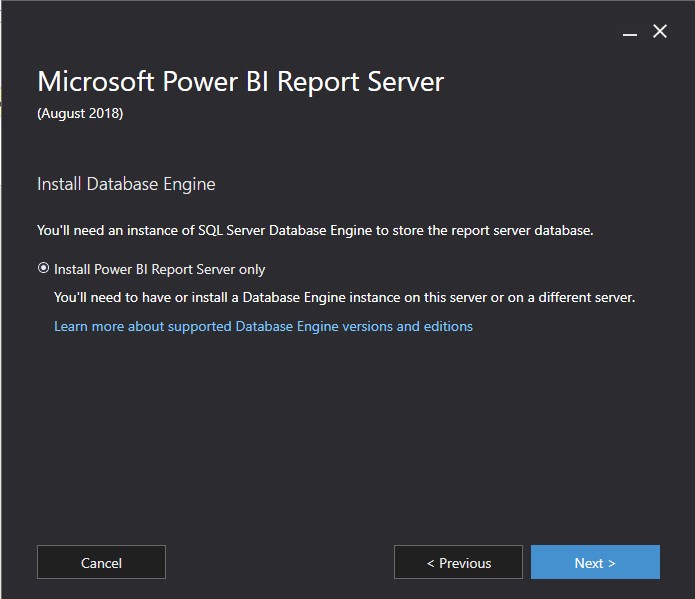Proceed to the next installation step
This screenshot has width=695, height=599.
point(595,562)
